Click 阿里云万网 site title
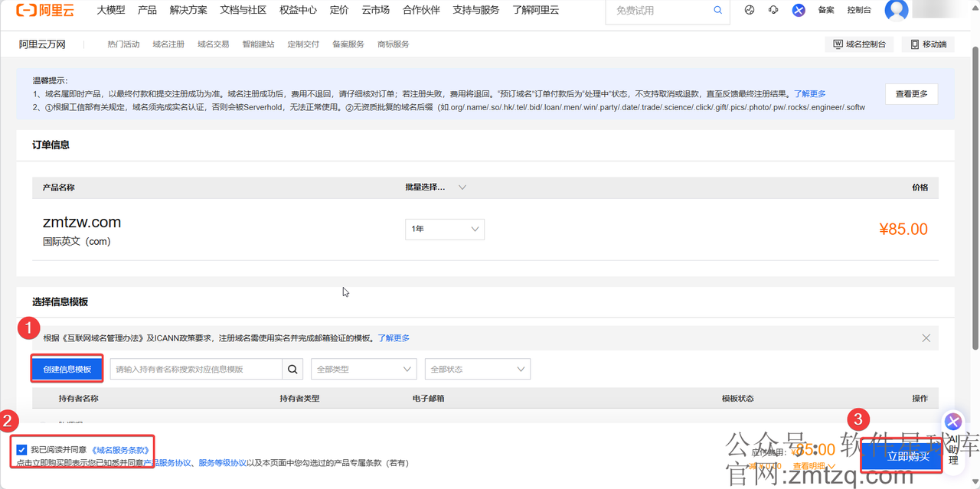The image size is (980, 489). pyautogui.click(x=42, y=44)
